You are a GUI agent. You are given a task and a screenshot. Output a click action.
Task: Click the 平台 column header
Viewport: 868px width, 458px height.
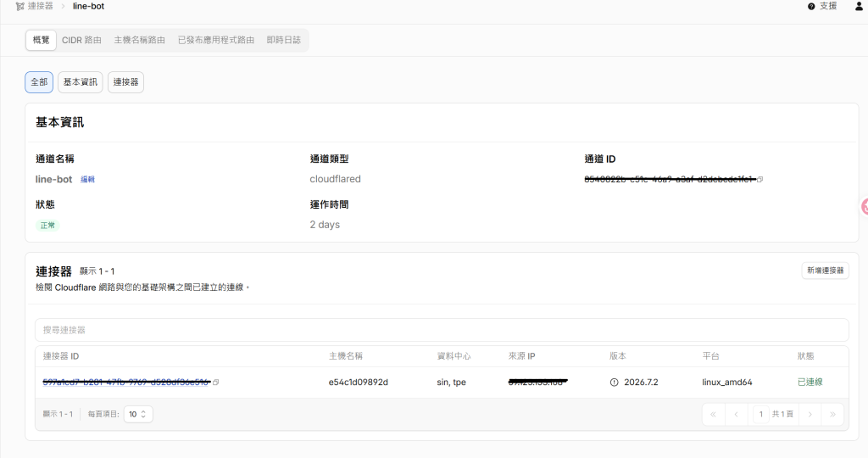(711, 356)
